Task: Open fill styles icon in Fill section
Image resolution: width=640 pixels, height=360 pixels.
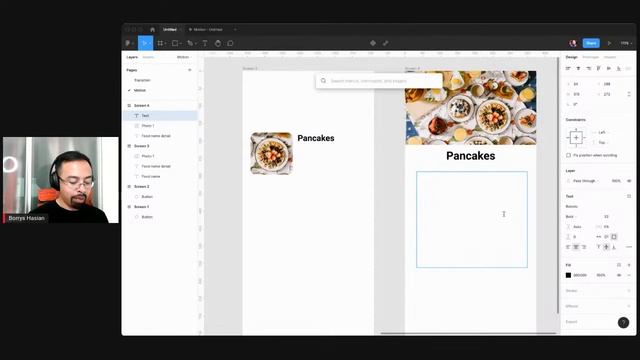Action: 619,265
